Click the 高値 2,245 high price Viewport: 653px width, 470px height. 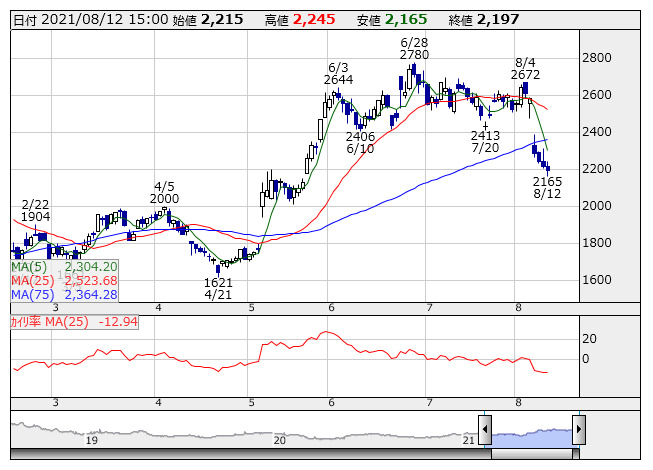click(300, 20)
